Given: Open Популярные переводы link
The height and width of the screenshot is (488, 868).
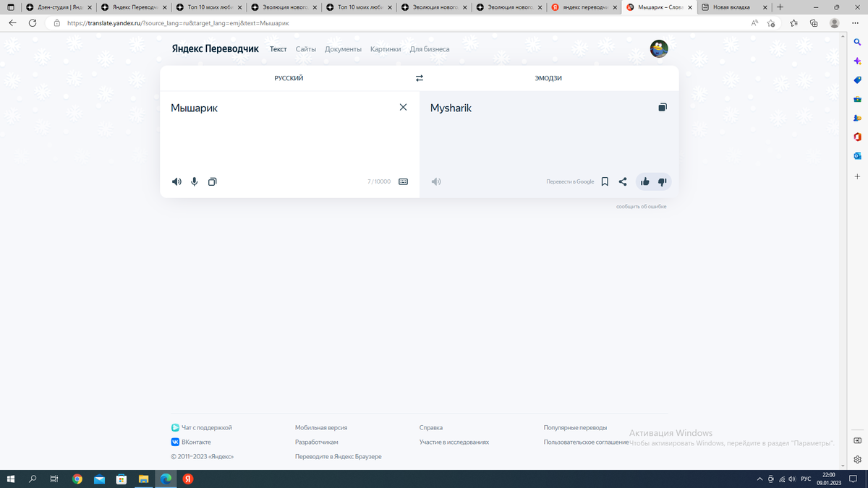Looking at the screenshot, I should click(575, 427).
